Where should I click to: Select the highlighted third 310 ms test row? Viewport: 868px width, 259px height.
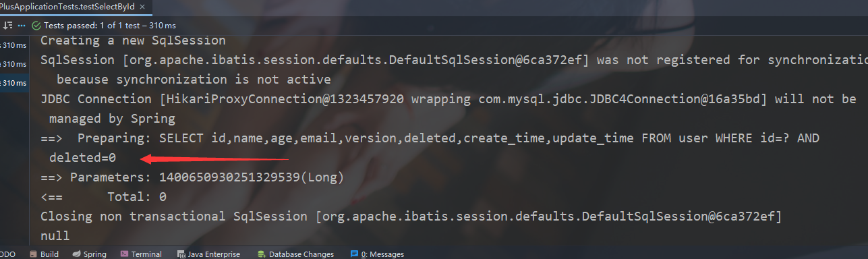pos(14,83)
